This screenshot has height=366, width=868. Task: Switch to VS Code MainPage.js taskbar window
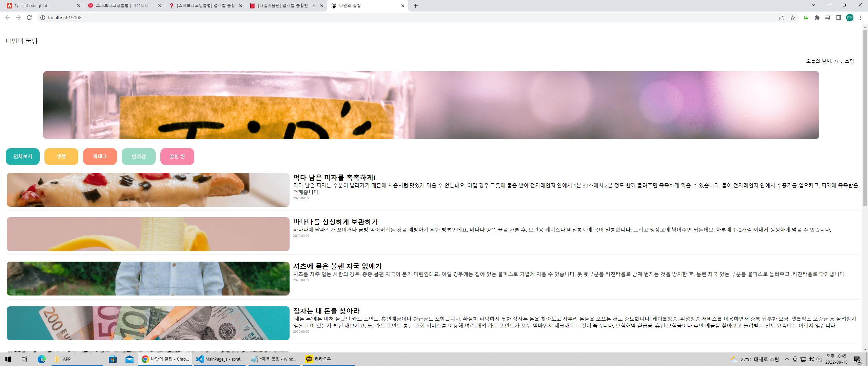coord(220,359)
